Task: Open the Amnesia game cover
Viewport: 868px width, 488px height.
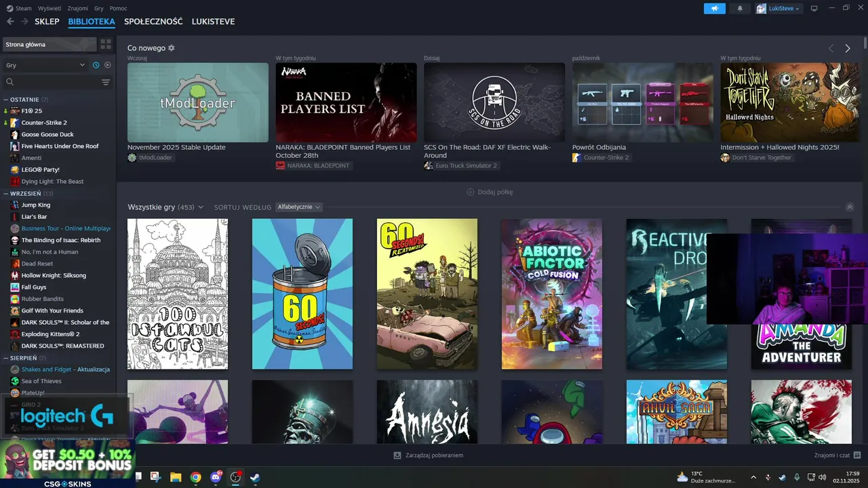Action: click(427, 412)
